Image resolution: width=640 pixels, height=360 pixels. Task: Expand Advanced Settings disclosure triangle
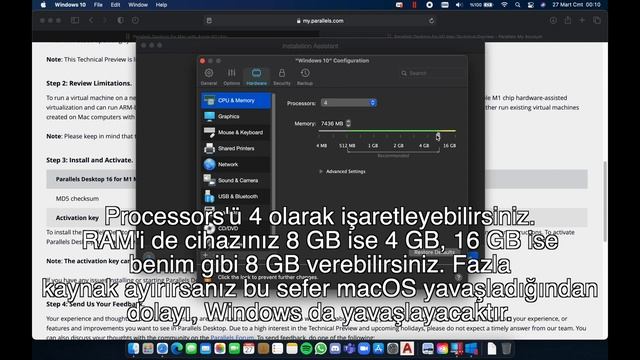coord(321,171)
